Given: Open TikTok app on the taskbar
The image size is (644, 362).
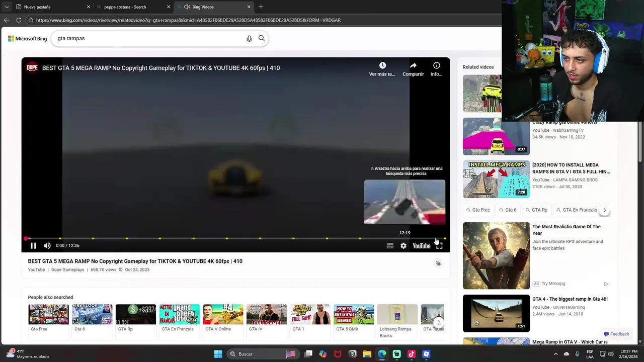Looking at the screenshot, I should [412, 354].
